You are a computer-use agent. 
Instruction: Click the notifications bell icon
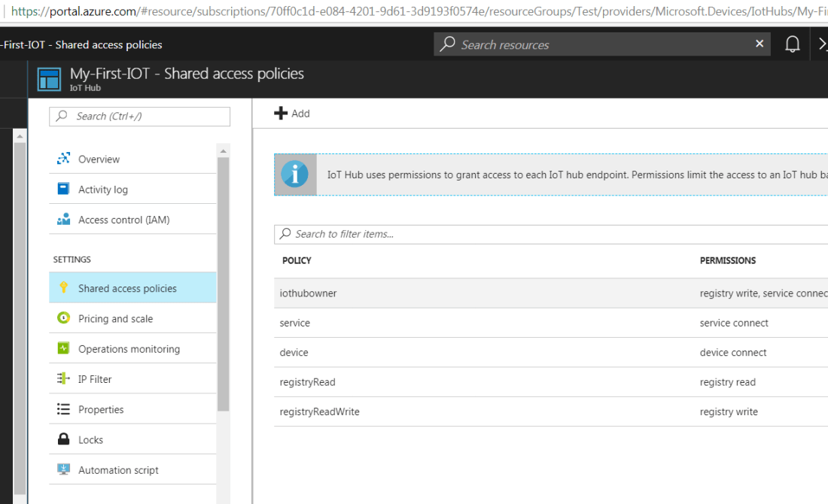792,44
